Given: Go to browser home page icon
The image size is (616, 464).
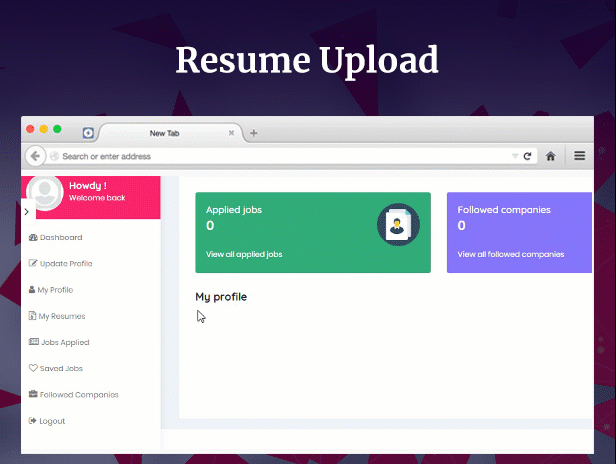Looking at the screenshot, I should point(550,156).
